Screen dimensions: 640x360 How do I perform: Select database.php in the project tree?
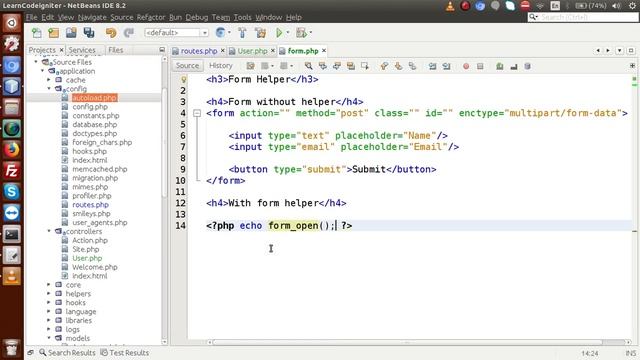(x=94, y=124)
